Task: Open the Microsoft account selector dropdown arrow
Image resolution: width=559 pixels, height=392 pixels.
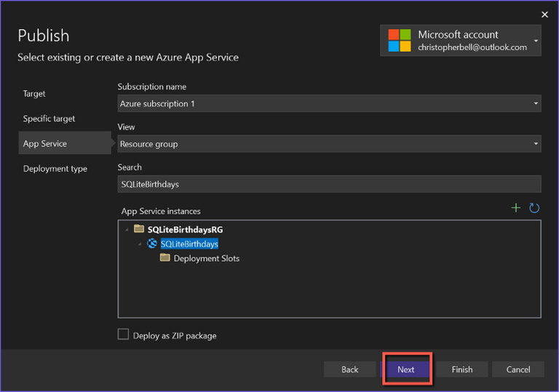Action: tap(536, 41)
